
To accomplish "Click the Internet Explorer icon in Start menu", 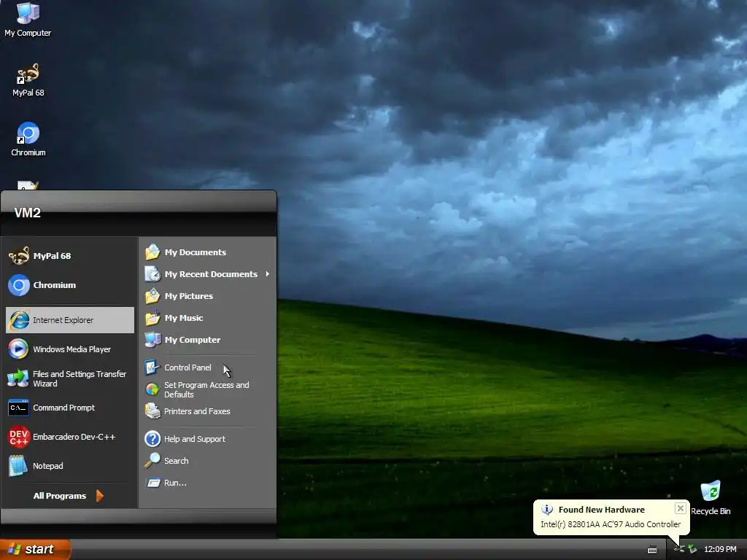I will click(19, 320).
